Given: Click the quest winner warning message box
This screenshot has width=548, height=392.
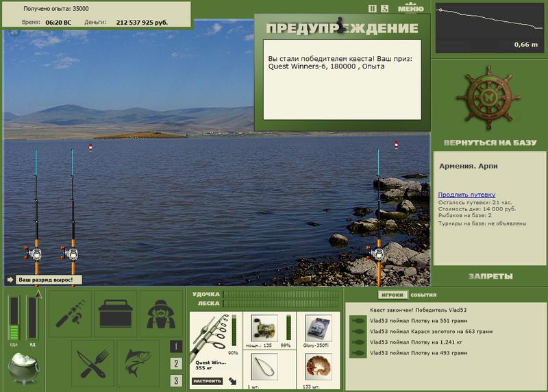Looking at the screenshot, I should coord(342,79).
